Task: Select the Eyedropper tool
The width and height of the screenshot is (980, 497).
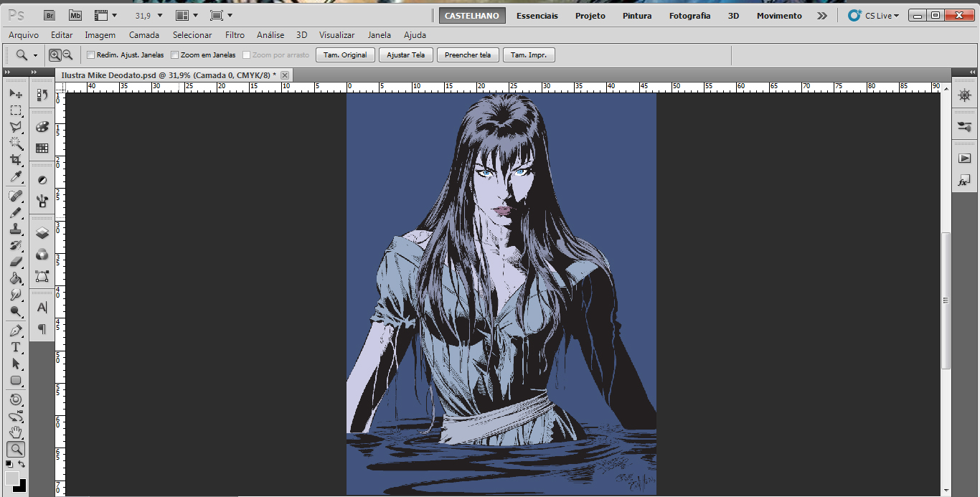Action: click(x=15, y=176)
